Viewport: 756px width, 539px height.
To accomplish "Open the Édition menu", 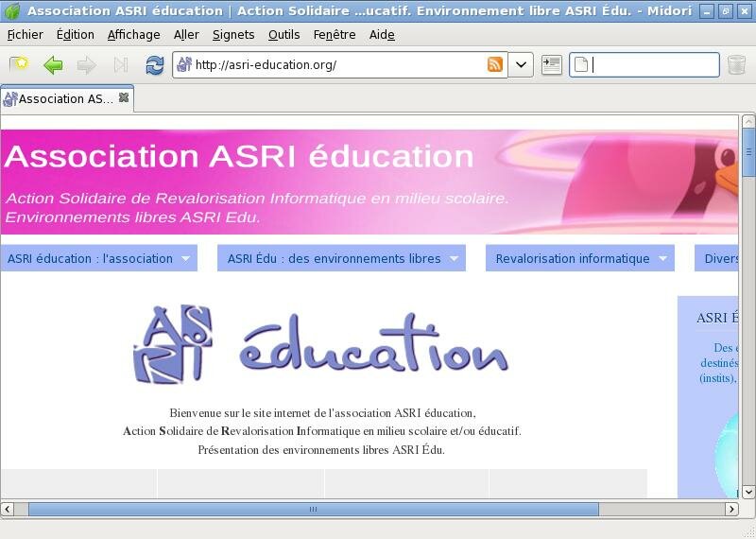I will 76,35.
